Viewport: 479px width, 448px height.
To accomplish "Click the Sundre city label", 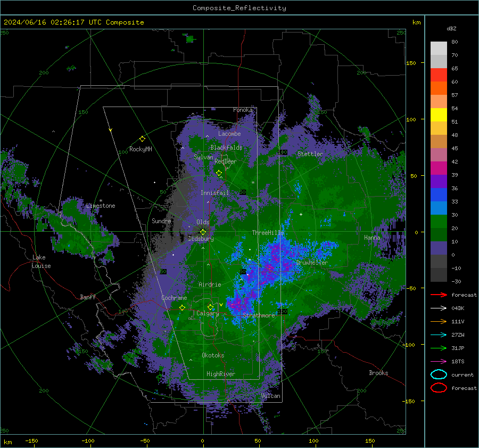I will (161, 221).
